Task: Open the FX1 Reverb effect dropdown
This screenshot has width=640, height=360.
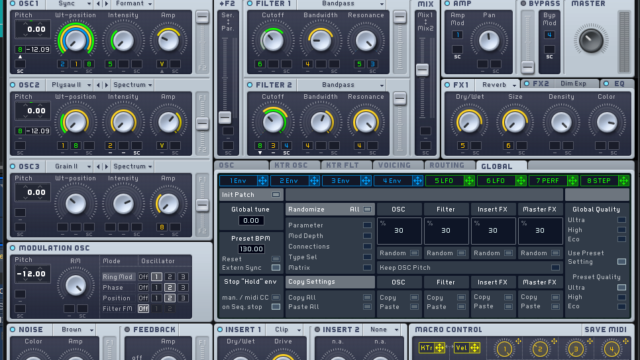Action: point(498,85)
